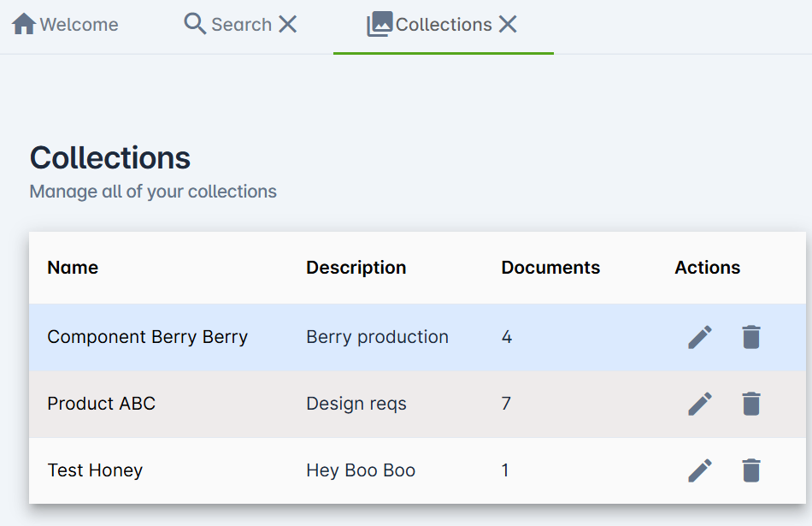Click the trash icon for Product ABC
Screen dimensions: 812x526
[751, 404]
